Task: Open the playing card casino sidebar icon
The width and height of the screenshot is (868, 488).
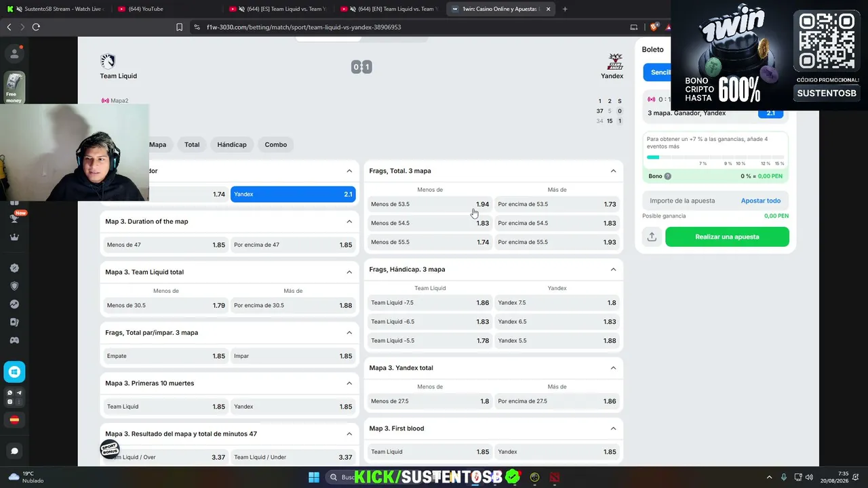Action: [14, 323]
